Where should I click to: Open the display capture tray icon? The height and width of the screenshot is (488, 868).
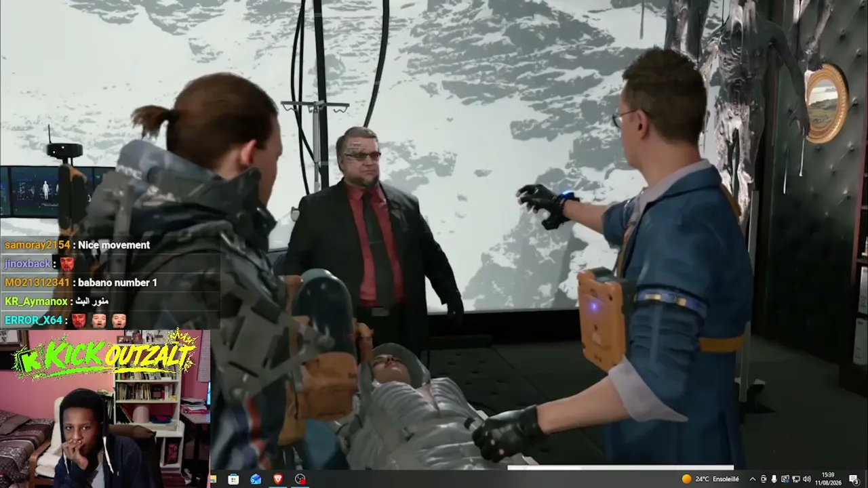[x=785, y=479]
